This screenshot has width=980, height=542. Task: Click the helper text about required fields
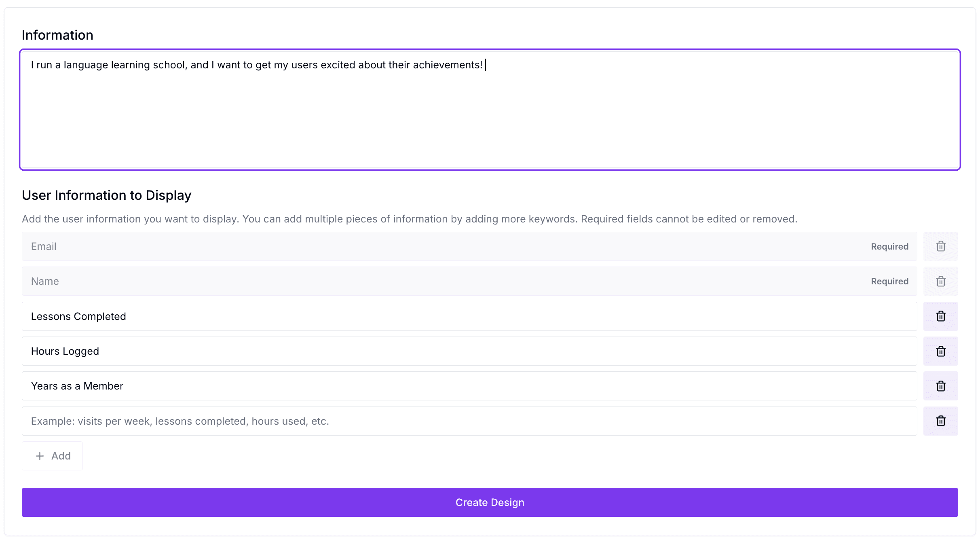[410, 219]
